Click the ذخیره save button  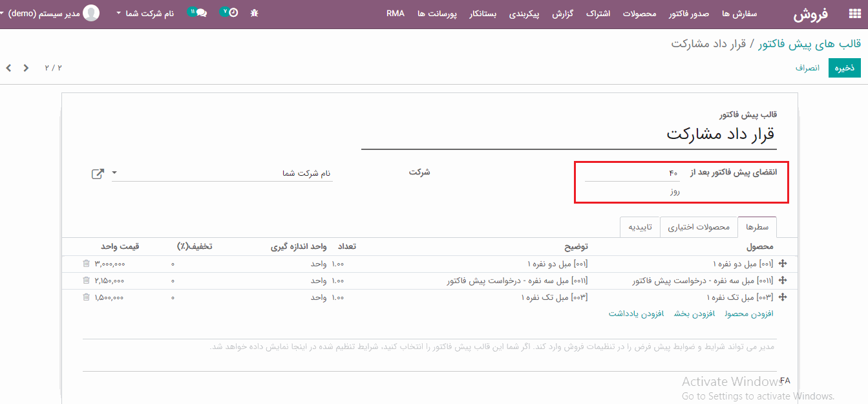844,68
